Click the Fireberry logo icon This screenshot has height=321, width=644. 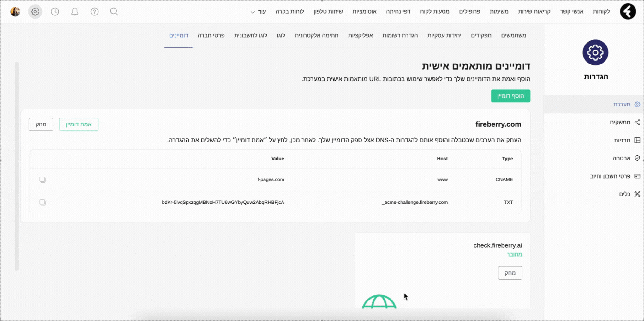[628, 12]
